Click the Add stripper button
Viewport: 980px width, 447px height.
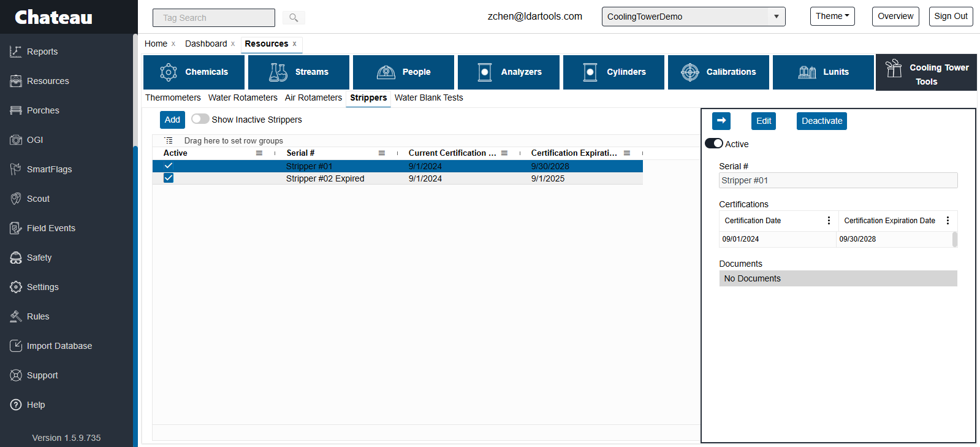coord(172,120)
